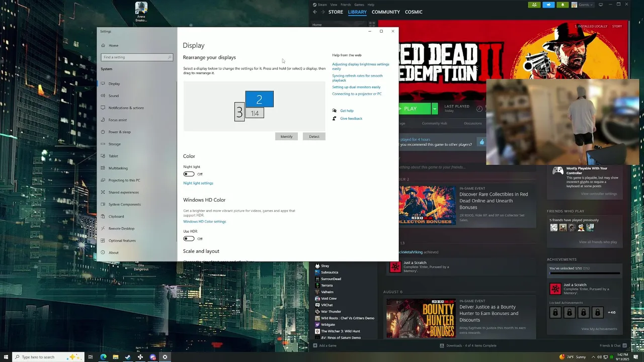Click the Identify button
This screenshot has height=362, width=644.
286,136
